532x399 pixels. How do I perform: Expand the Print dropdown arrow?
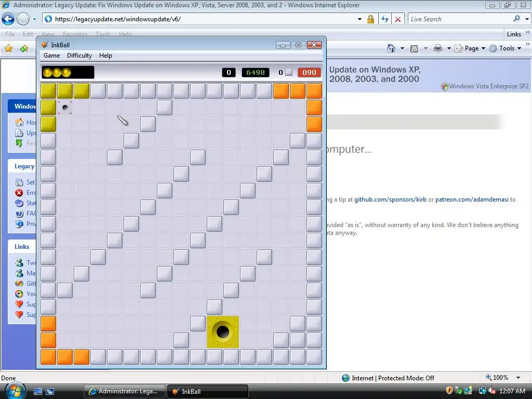[449, 48]
